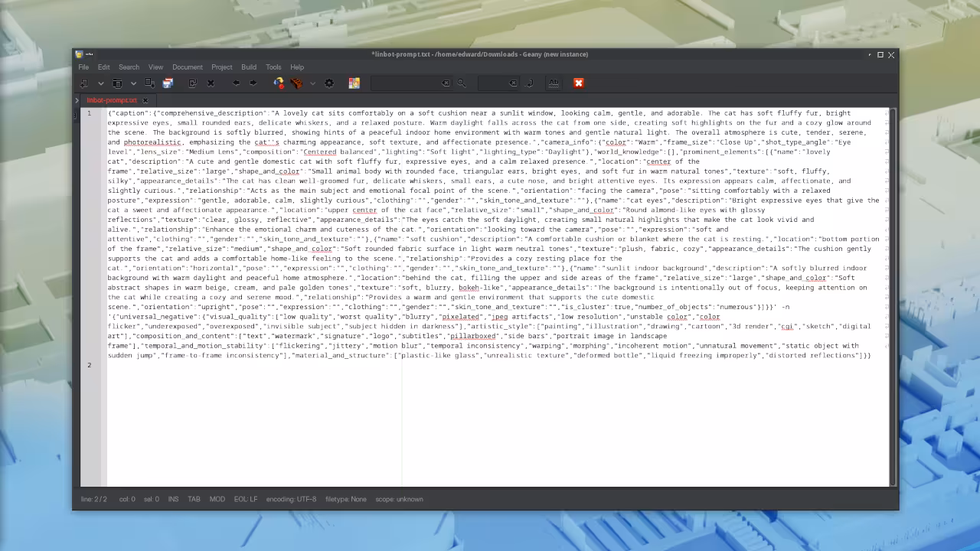Open the Search menu
This screenshot has height=551, width=980.
(x=129, y=67)
